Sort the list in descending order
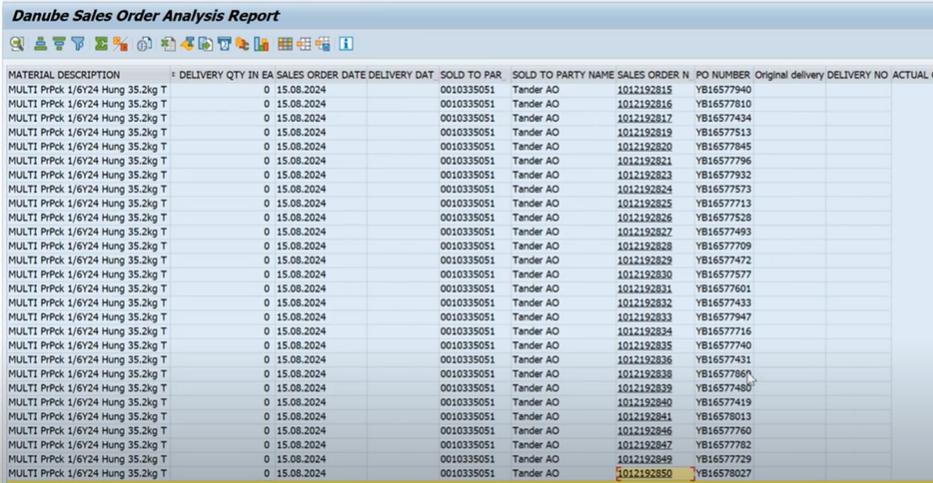Image resolution: width=933 pixels, height=483 pixels. click(x=59, y=43)
